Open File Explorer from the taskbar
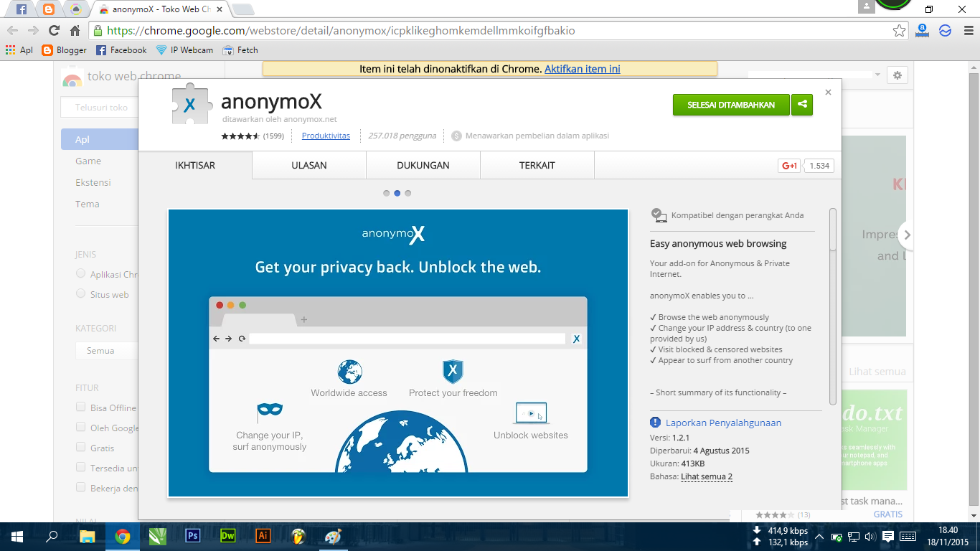The image size is (980, 551). [x=87, y=536]
